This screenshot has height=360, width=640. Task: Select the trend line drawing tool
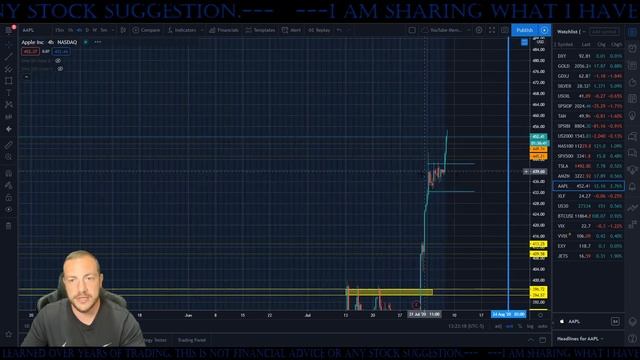click(9, 56)
